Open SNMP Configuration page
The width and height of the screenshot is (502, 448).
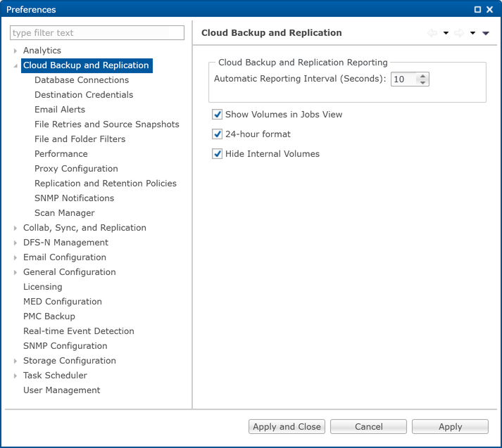click(x=65, y=346)
